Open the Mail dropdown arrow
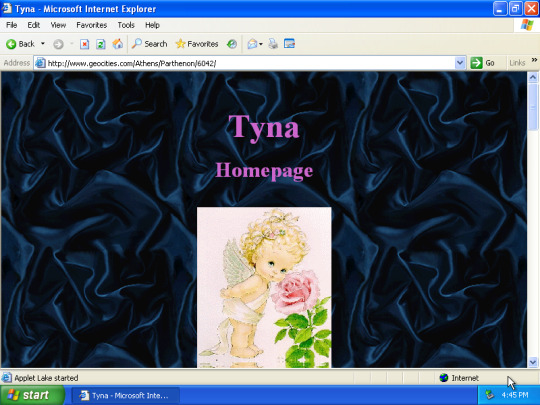The height and width of the screenshot is (405, 540). [x=261, y=44]
